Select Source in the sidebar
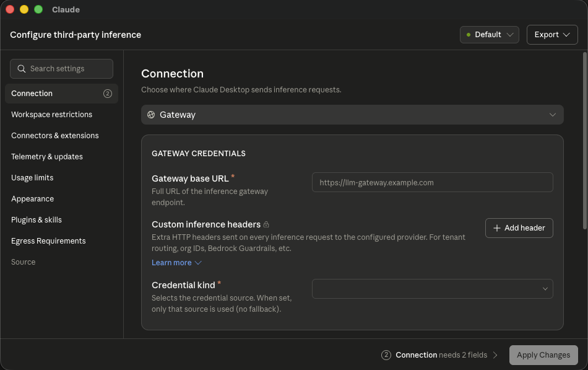 tap(24, 262)
